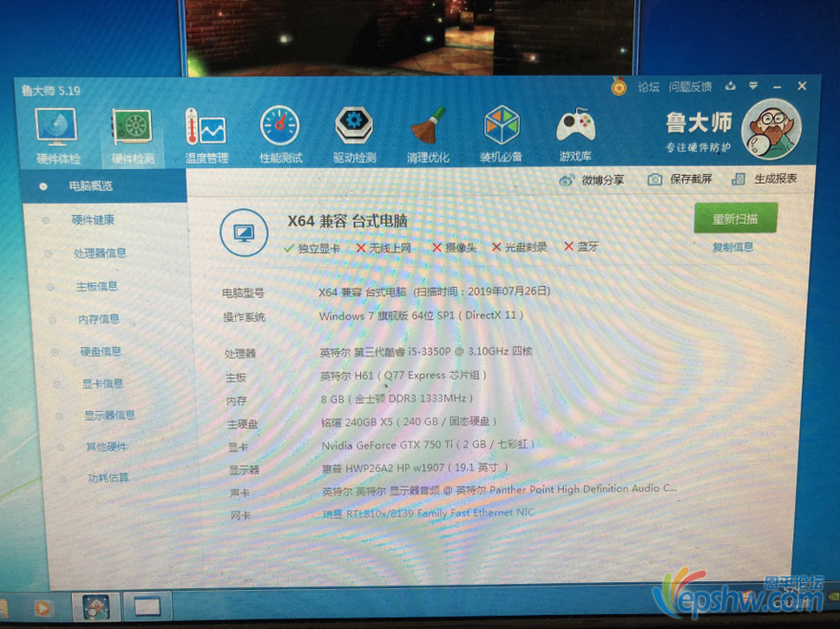
Task: Click the round computer monitor icon
Action: point(244,233)
